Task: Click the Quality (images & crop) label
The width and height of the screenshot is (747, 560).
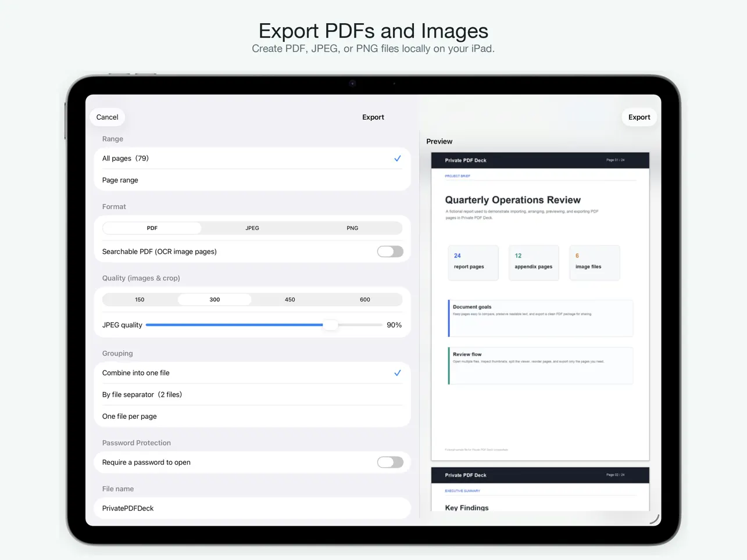Action: click(x=141, y=278)
